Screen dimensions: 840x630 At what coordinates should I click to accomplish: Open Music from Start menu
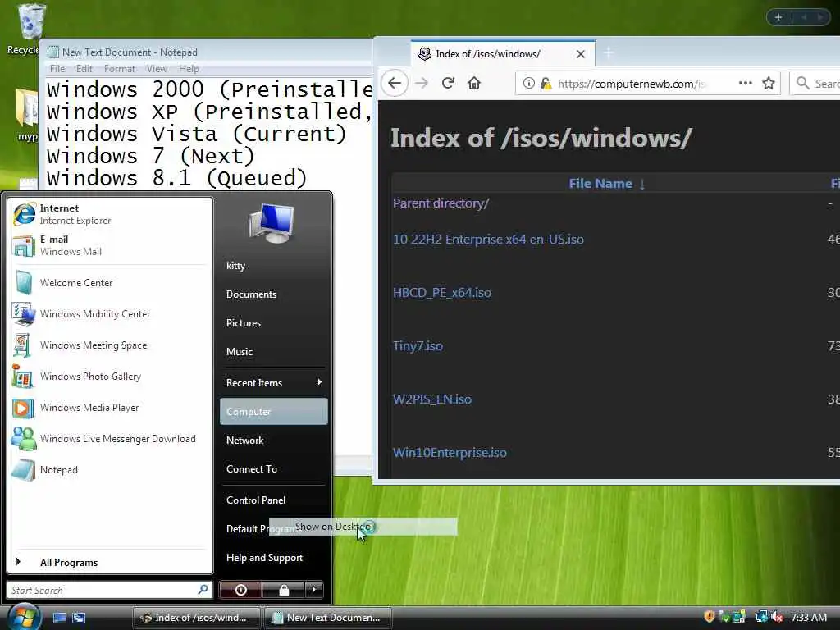[x=273, y=352]
